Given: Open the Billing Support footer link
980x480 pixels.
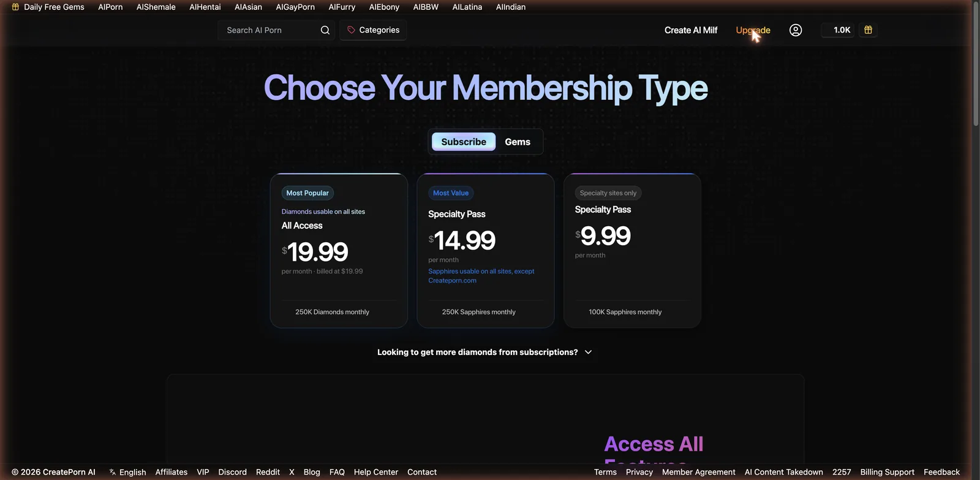Looking at the screenshot, I should coord(887,472).
